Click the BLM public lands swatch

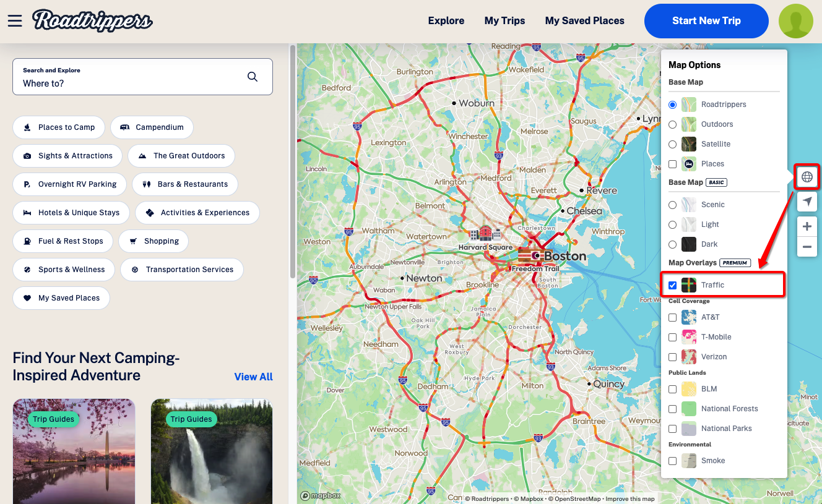pyautogui.click(x=689, y=389)
